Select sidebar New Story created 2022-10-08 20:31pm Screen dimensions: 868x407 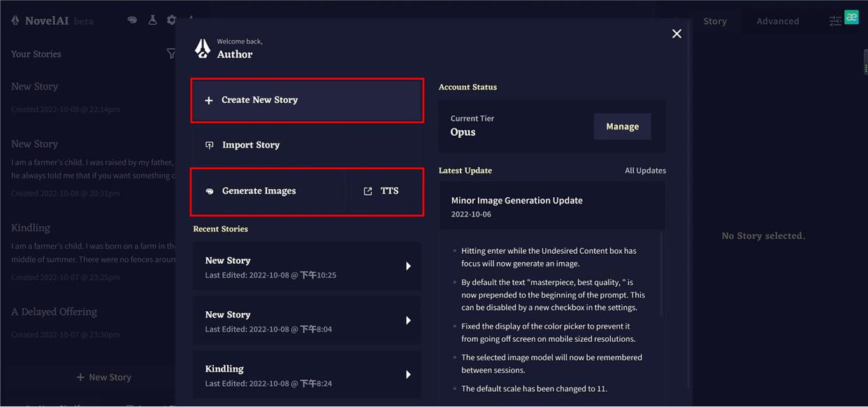(87, 168)
